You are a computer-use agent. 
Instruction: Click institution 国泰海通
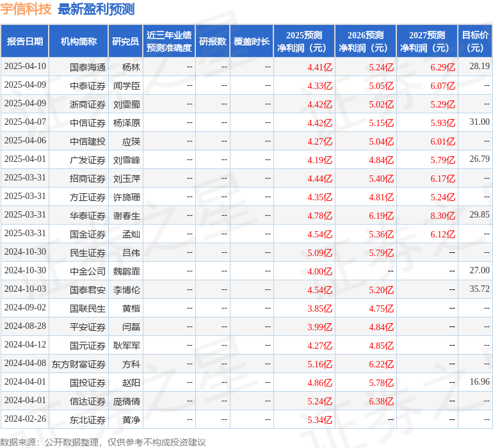(88, 67)
